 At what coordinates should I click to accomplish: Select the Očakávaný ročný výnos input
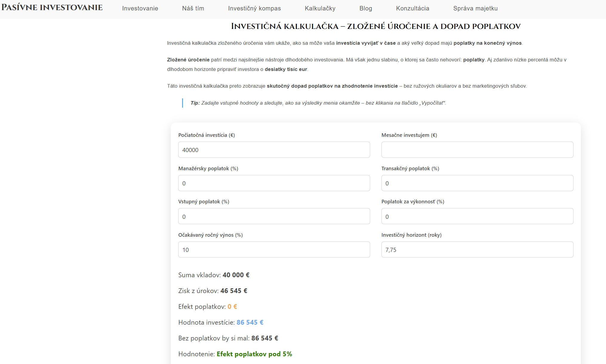(x=274, y=250)
